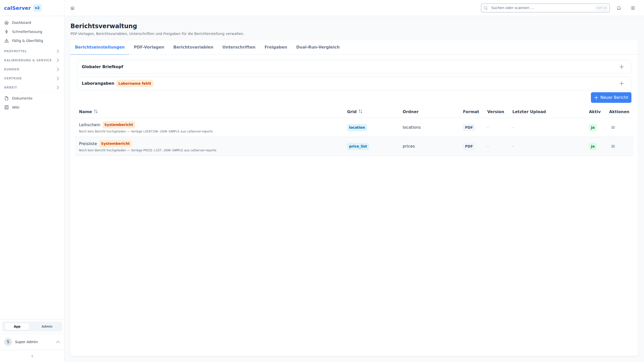Click the Labornamen fehlt warning badge

(135, 83)
